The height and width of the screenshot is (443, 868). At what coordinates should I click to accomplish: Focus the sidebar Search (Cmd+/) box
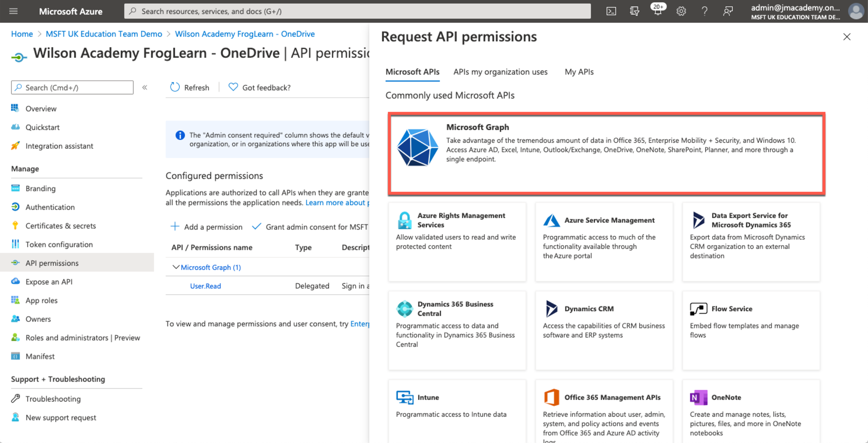tap(72, 87)
